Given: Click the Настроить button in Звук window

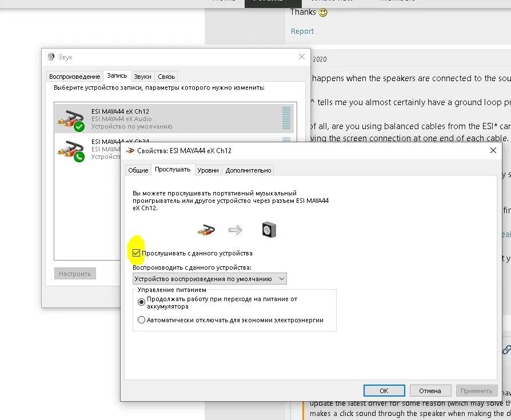Looking at the screenshot, I should tap(75, 274).
